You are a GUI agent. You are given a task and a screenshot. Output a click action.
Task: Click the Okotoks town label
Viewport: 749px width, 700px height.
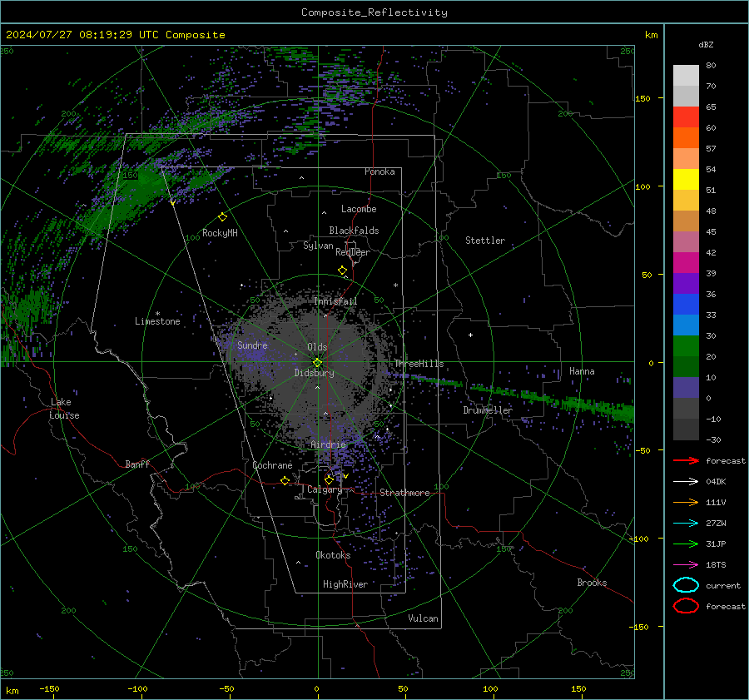(x=333, y=555)
